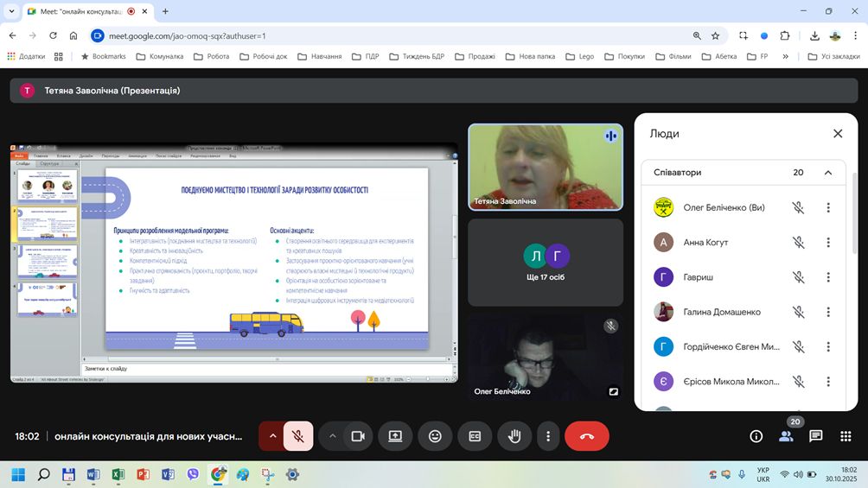Open options menu for Гавриш
Image resolution: width=868 pixels, height=488 pixels.
pos(827,277)
